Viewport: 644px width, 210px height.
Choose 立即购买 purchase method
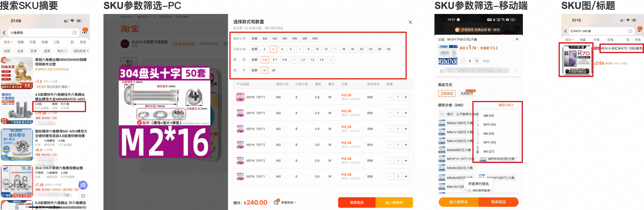[x=447, y=94]
